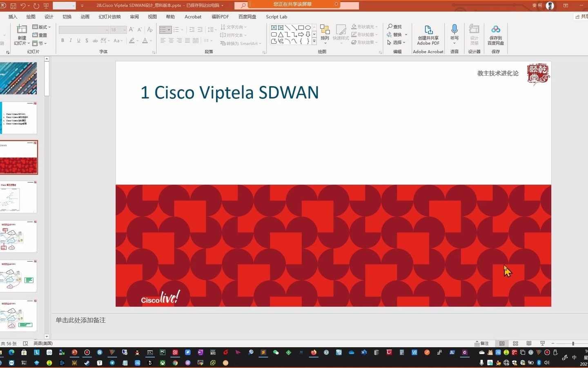Viewport: 588px width, 368px height.
Task: Click Align Text (对齐文本) button
Action: (x=234, y=35)
